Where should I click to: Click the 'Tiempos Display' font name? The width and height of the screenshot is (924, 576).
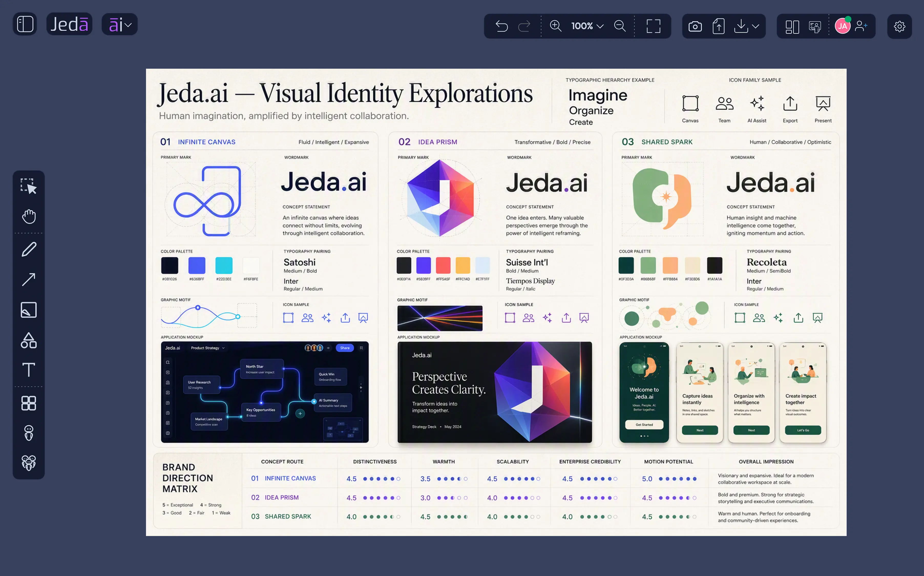coord(530,281)
